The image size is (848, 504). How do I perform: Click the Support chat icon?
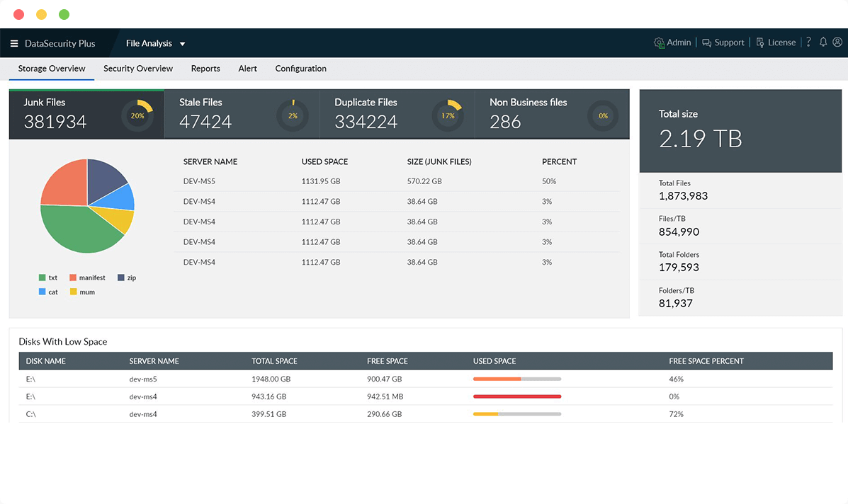[x=706, y=42]
